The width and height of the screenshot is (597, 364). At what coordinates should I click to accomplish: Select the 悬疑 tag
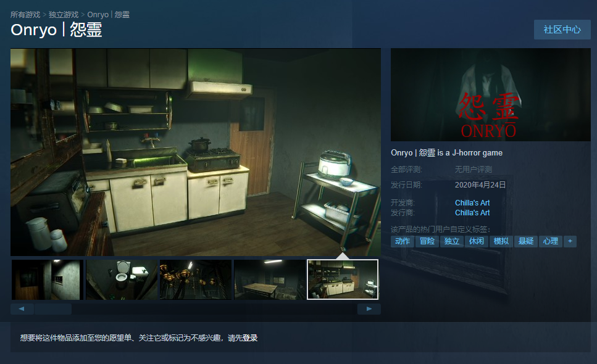click(526, 241)
